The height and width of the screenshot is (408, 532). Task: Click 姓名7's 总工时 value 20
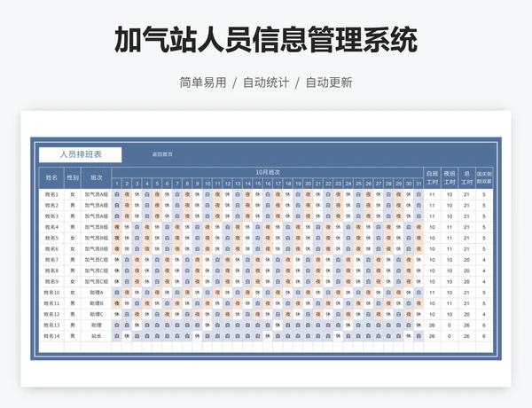(467, 260)
